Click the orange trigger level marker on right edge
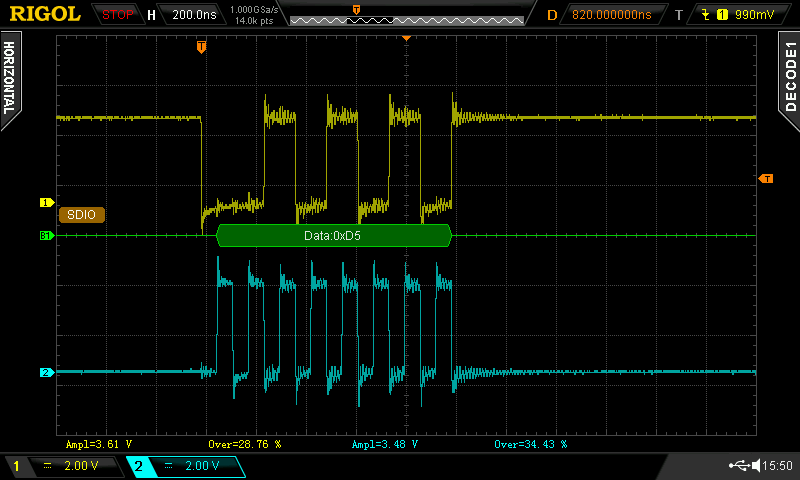This screenshot has height=480, width=800. tap(766, 179)
